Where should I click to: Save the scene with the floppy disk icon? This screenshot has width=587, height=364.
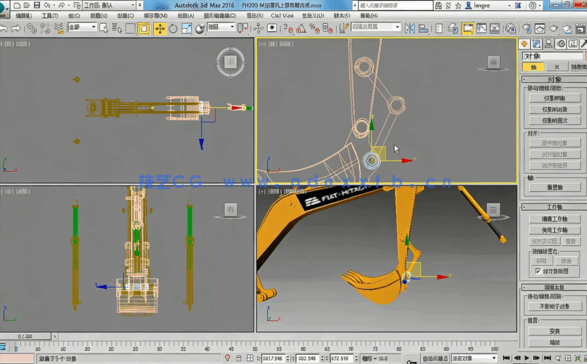pyautogui.click(x=37, y=5)
